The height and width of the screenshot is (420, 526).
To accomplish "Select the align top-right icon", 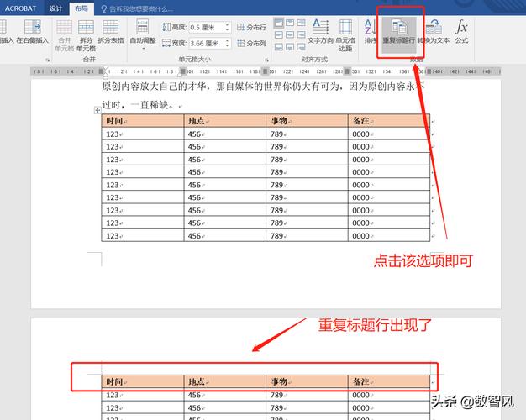I will pos(301,23).
